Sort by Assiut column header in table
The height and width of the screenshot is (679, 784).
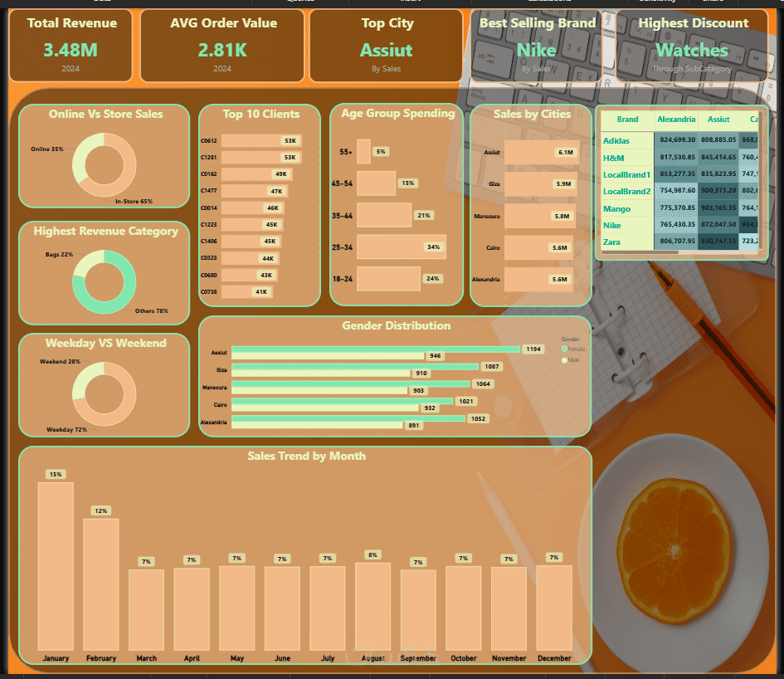point(718,119)
